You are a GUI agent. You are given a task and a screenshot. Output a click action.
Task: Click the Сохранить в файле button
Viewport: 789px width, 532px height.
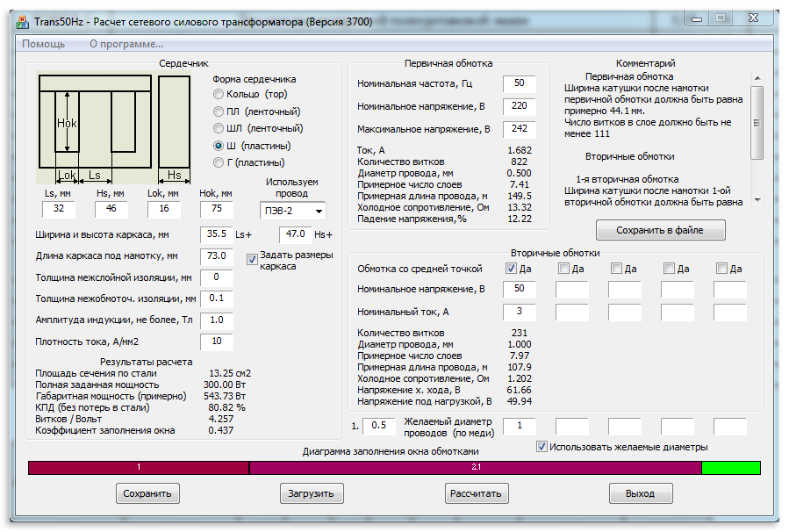click(660, 230)
